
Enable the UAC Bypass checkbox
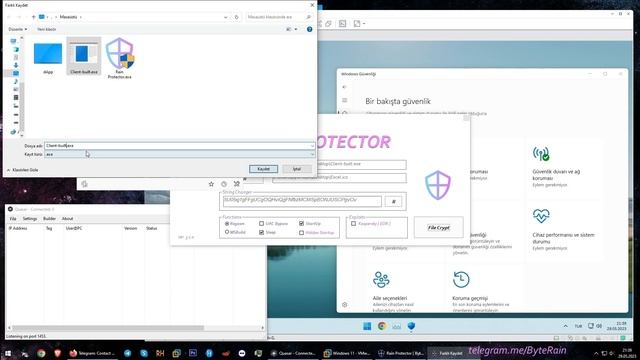[x=261, y=224]
